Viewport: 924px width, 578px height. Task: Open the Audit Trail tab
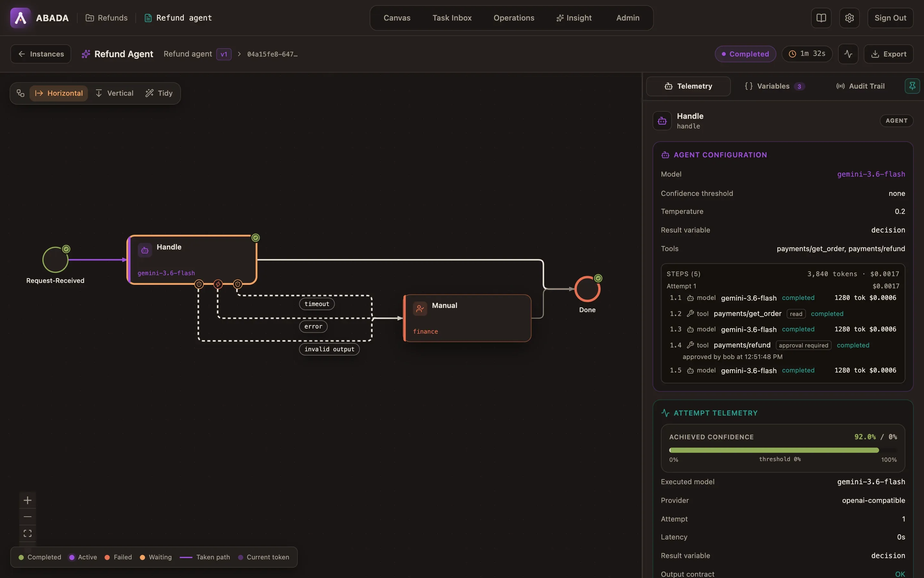pyautogui.click(x=860, y=86)
